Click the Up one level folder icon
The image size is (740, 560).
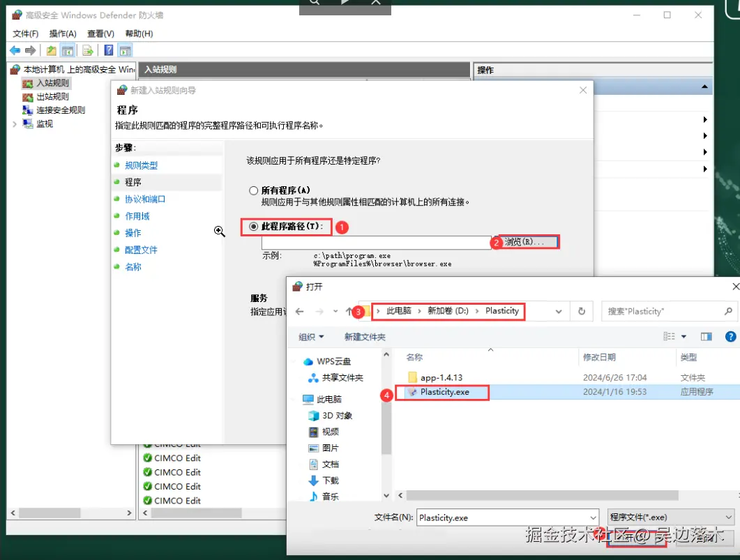(52, 50)
